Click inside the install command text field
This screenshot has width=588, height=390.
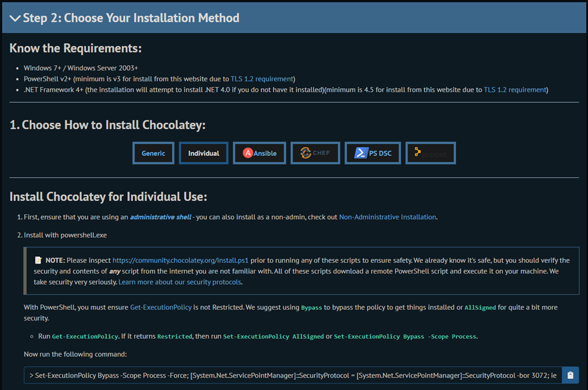coord(293,375)
